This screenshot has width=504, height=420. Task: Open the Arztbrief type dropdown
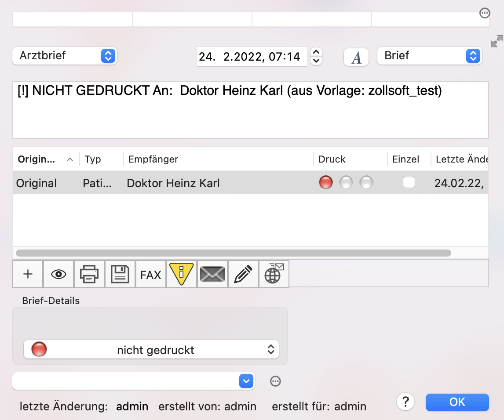pos(65,56)
